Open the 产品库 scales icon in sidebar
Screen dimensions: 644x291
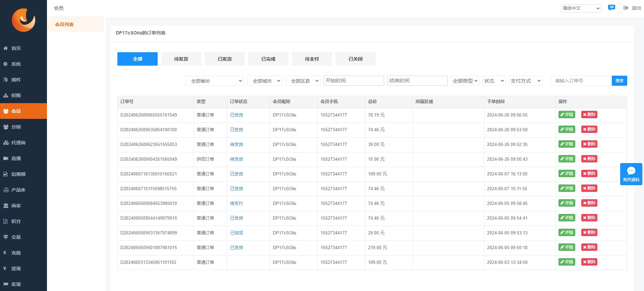point(6,190)
